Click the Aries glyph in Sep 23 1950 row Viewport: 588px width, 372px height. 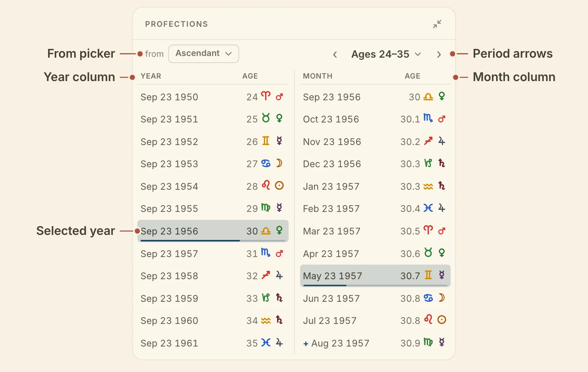click(266, 96)
